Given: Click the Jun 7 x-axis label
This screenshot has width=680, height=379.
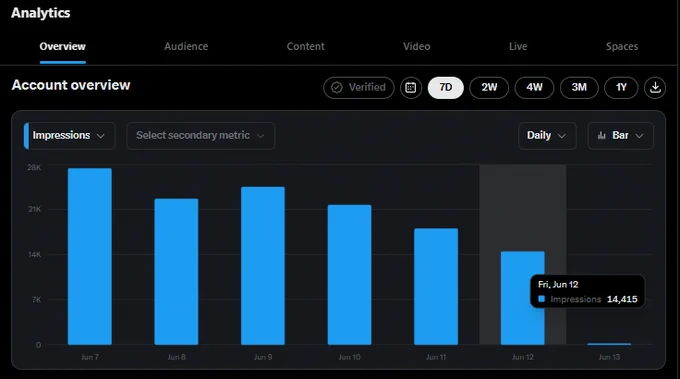Looking at the screenshot, I should click(x=90, y=357).
